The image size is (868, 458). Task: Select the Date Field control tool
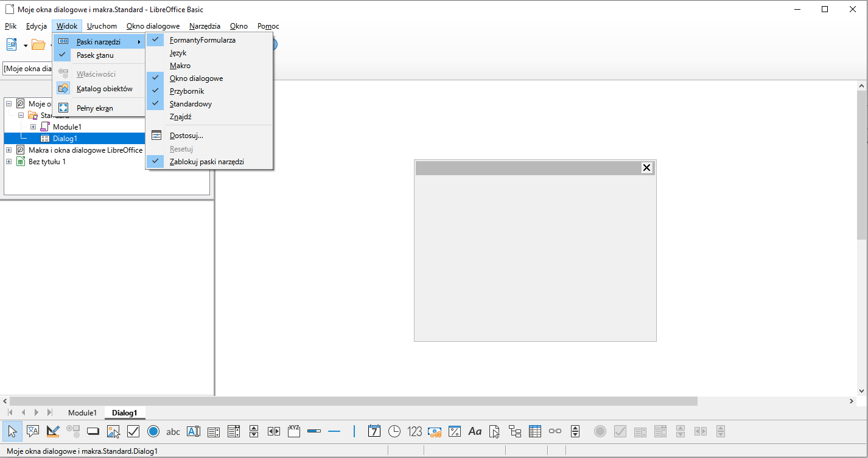point(374,431)
